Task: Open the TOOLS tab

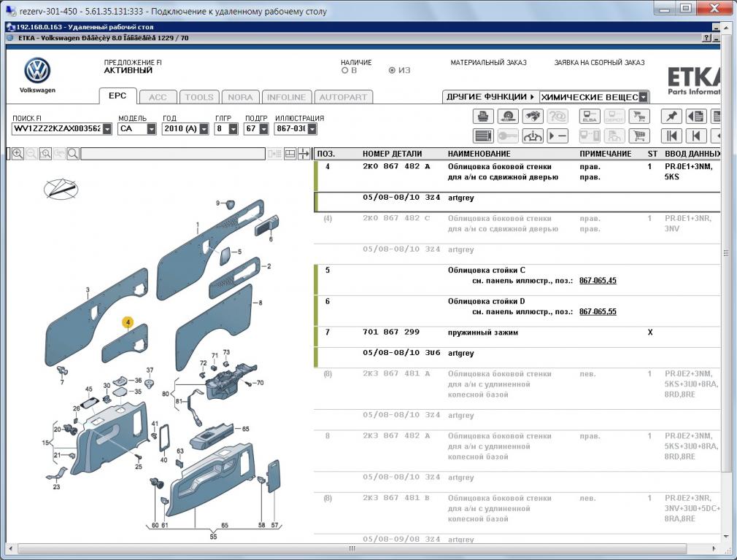Action: [x=198, y=97]
